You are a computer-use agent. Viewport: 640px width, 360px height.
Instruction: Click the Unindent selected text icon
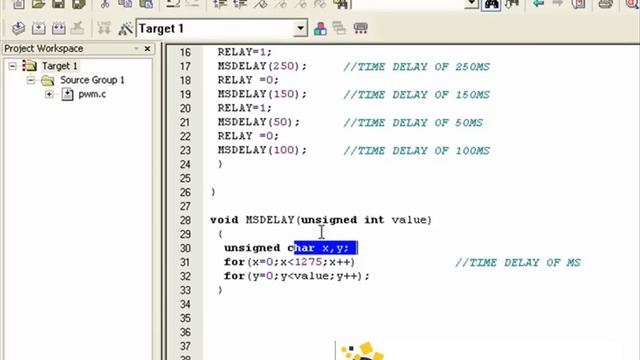[x=240, y=4]
